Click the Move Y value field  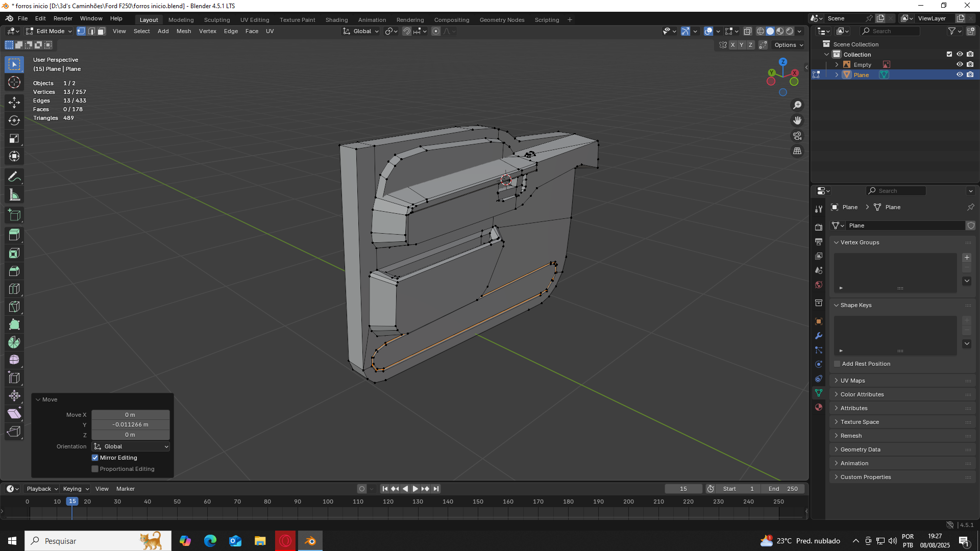130,424
